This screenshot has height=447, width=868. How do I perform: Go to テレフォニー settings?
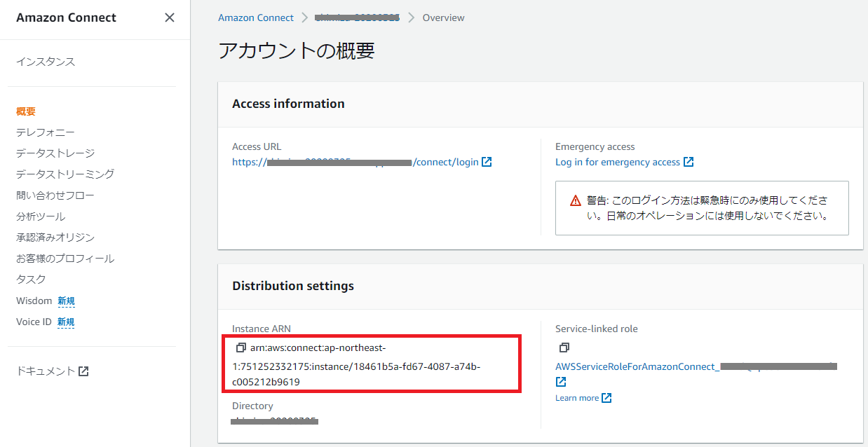point(46,132)
